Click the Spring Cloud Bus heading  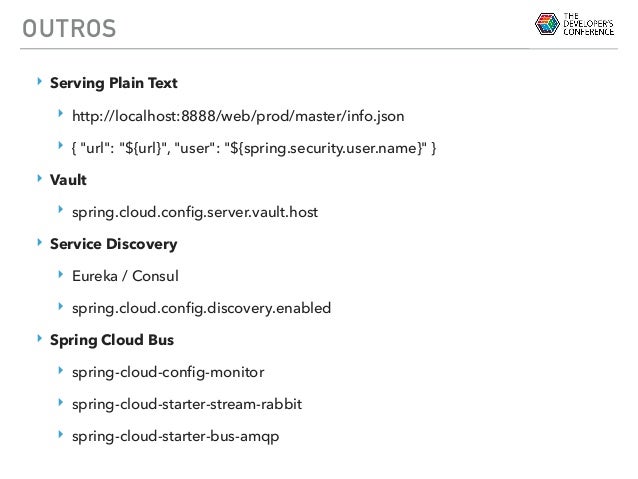click(x=112, y=340)
